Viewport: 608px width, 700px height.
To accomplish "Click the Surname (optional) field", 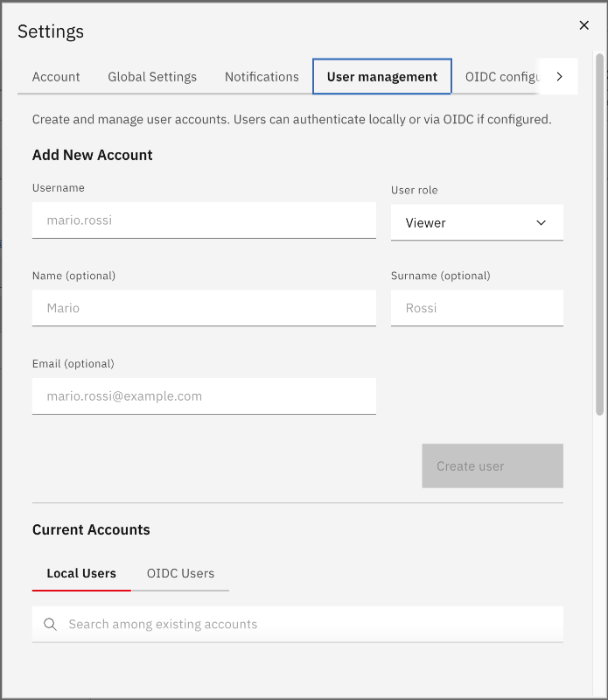I will point(477,308).
